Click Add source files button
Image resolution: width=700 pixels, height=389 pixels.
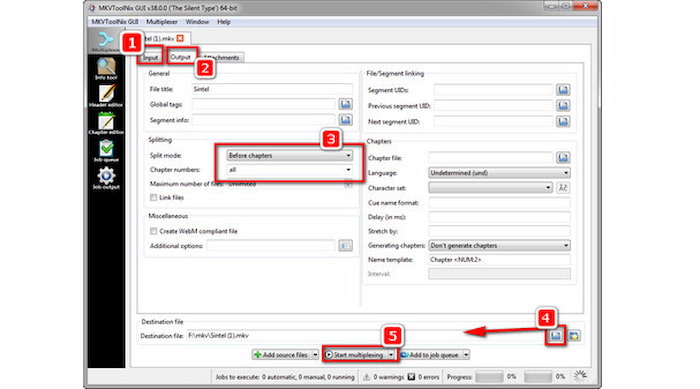point(282,355)
